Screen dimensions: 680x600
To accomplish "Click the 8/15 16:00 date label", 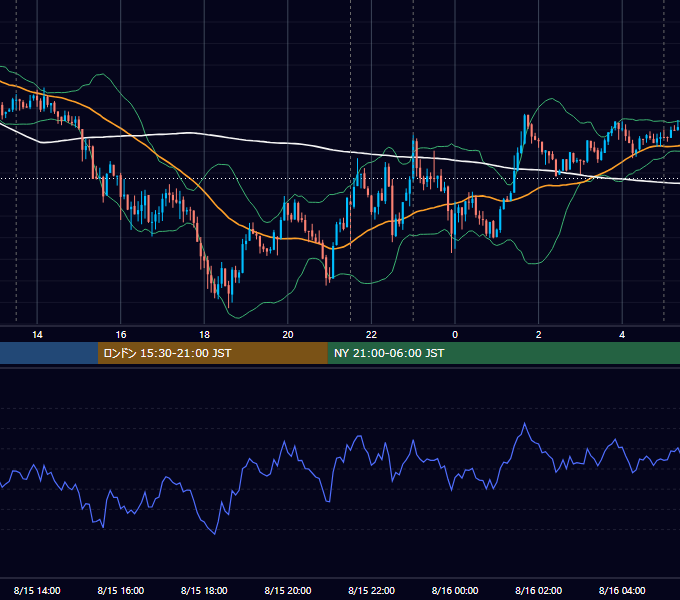I will coord(121,590).
